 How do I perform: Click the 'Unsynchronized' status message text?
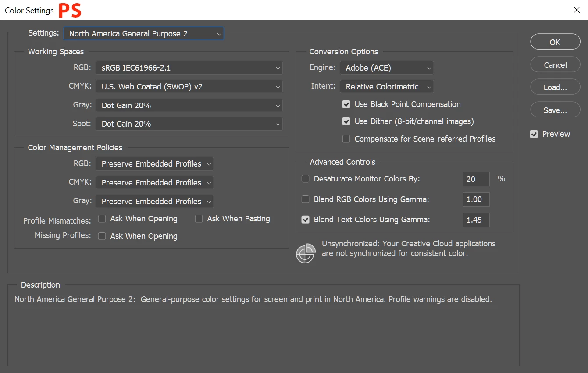pyautogui.click(x=409, y=249)
